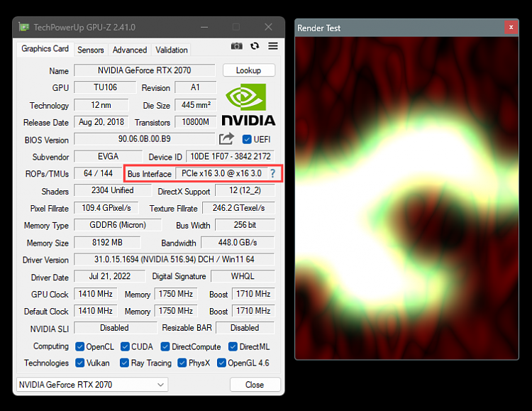Click the ROPs/TMUs value 64 / 144

coord(98,174)
